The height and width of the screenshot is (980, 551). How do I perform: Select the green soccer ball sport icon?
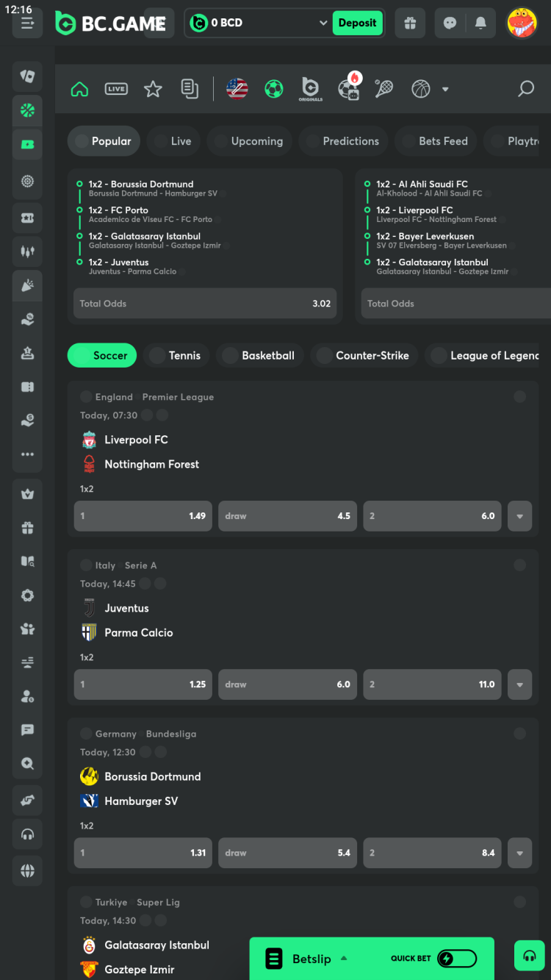coord(274,89)
